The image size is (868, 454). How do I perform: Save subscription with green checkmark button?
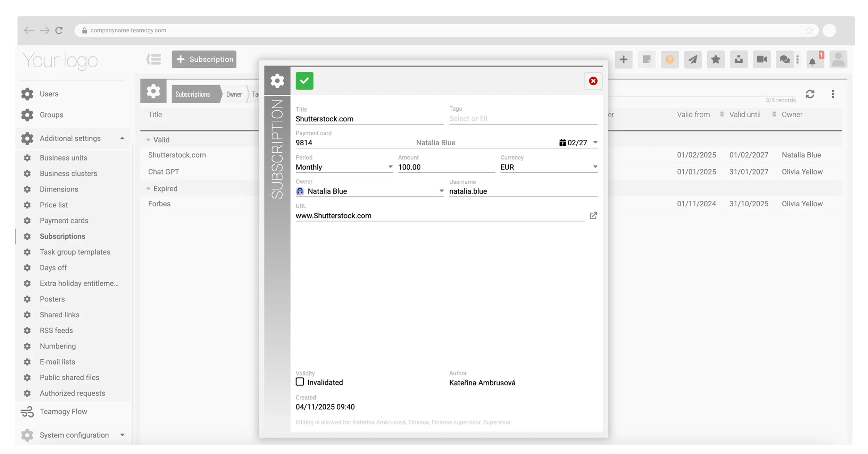point(304,81)
